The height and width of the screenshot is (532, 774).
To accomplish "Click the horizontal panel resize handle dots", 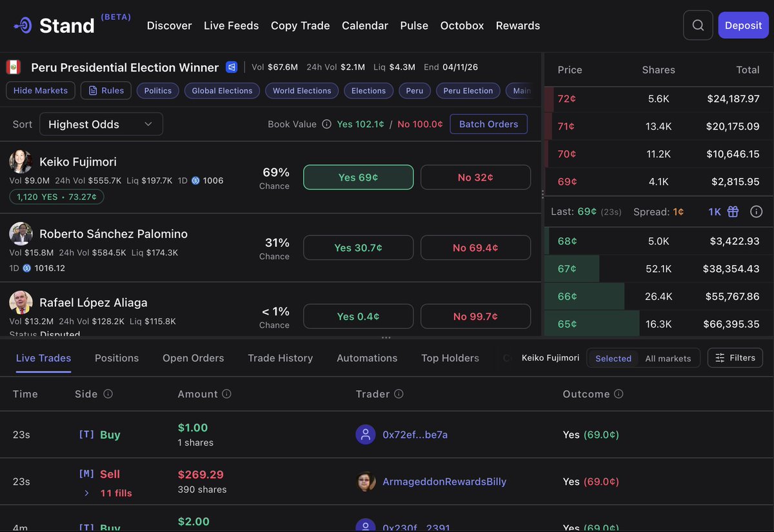I will [x=386, y=337].
